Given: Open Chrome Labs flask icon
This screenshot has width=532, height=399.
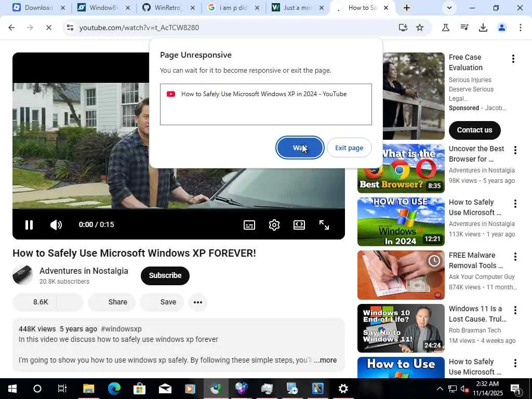Looking at the screenshot, I should 445,28.
